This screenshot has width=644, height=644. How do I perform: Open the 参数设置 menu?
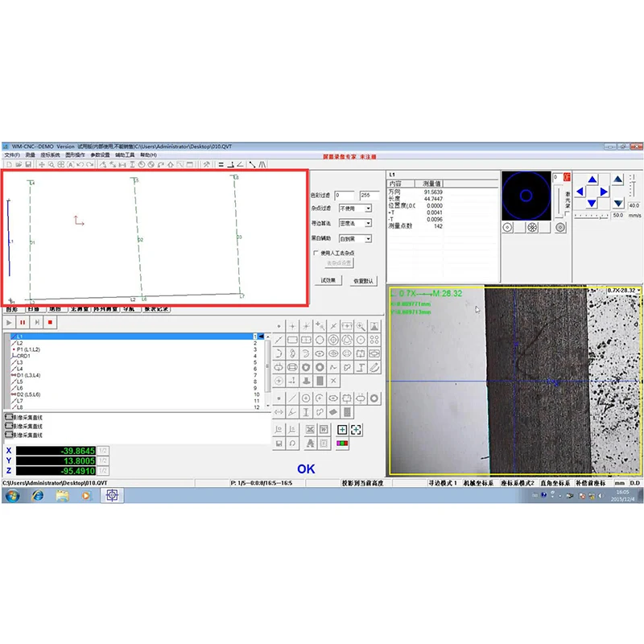pyautogui.click(x=100, y=155)
